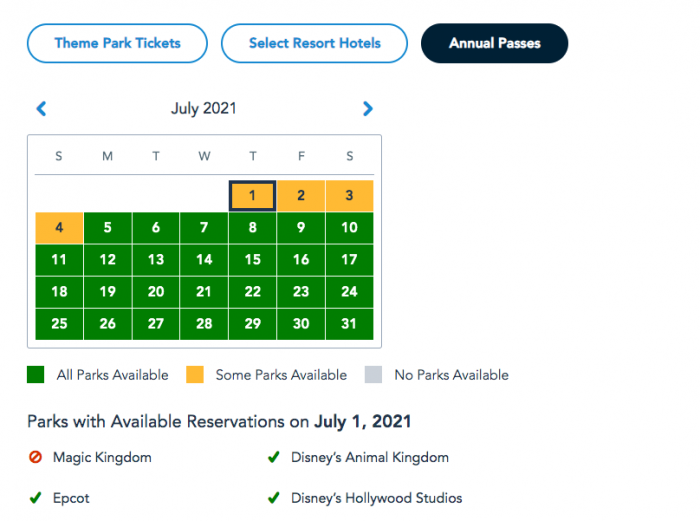Click the July 2021 month heading
The image size is (700, 521).
click(x=204, y=108)
